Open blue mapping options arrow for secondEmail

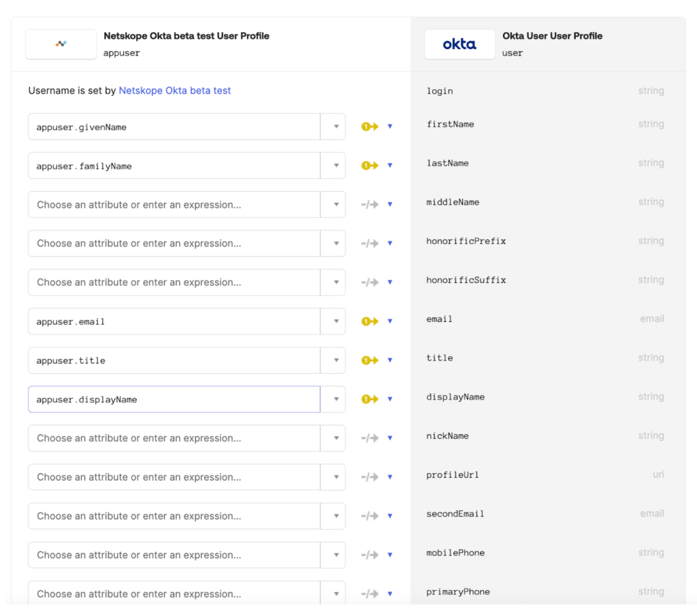(390, 516)
